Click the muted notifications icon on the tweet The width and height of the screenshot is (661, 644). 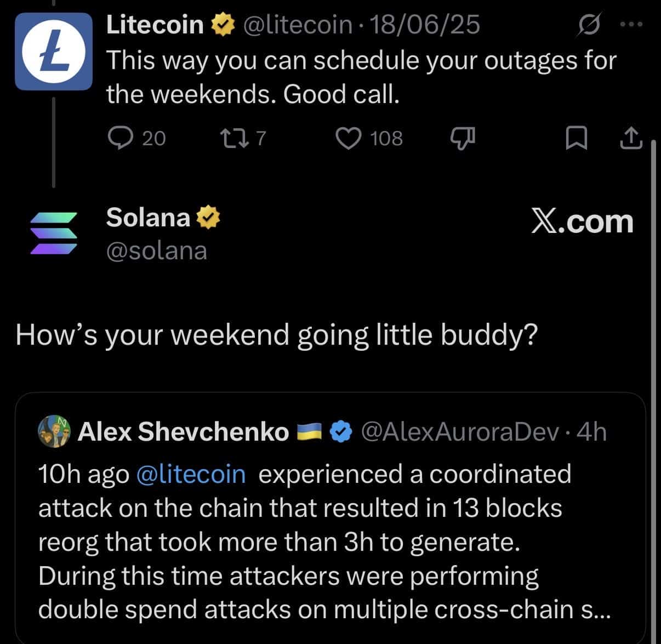[x=590, y=24]
